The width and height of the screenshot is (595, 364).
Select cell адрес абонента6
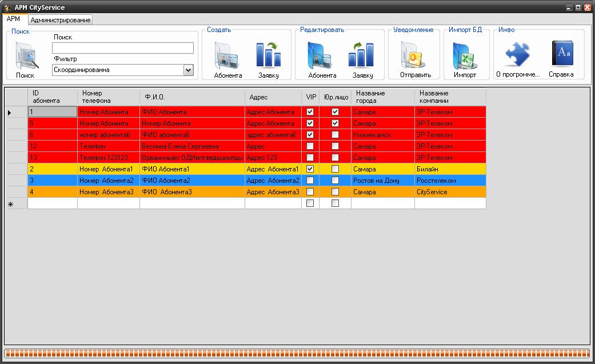273,135
